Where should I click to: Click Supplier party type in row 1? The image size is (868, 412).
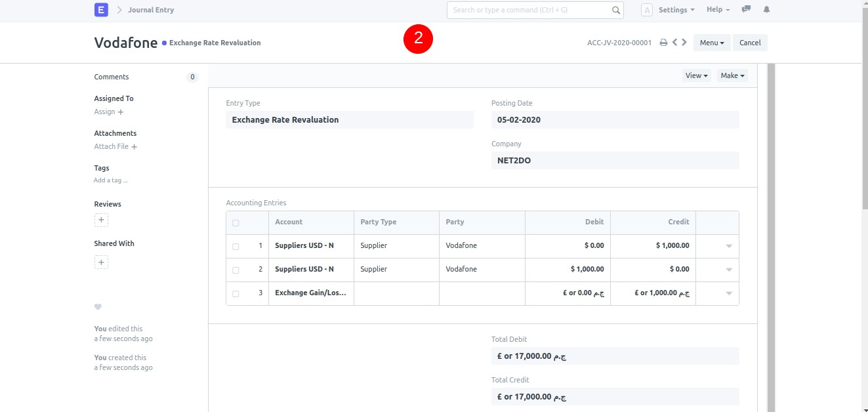pos(374,245)
